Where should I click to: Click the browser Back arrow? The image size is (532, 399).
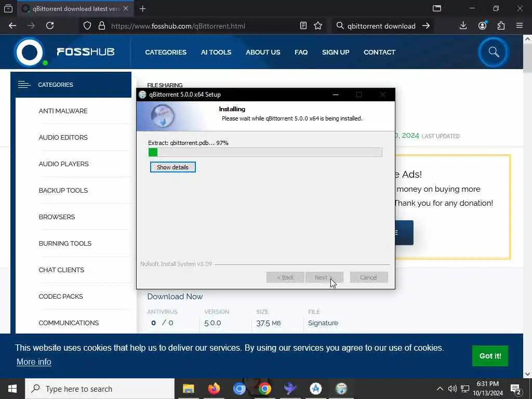12,26
